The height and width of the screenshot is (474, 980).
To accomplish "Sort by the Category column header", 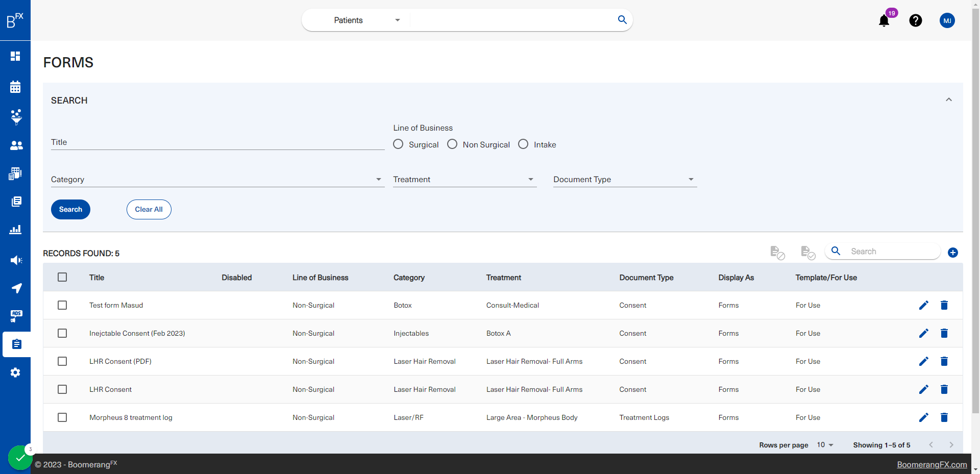I will [x=409, y=278].
